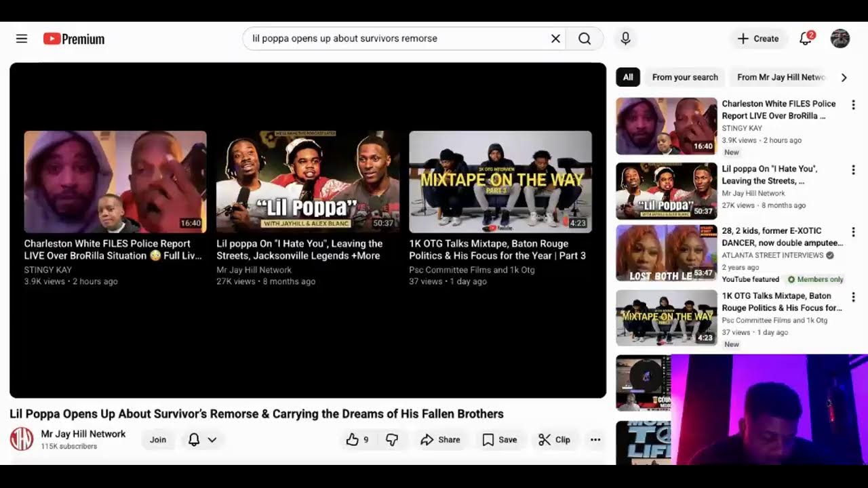This screenshot has width=868, height=488.
Task: Open the Create menu
Action: pyautogui.click(x=758, y=39)
